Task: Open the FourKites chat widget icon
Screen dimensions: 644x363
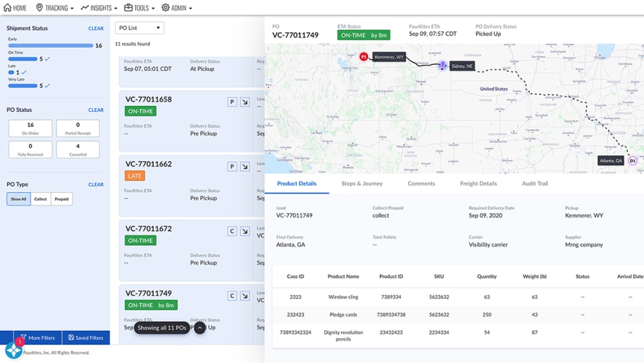Action: click(14, 350)
